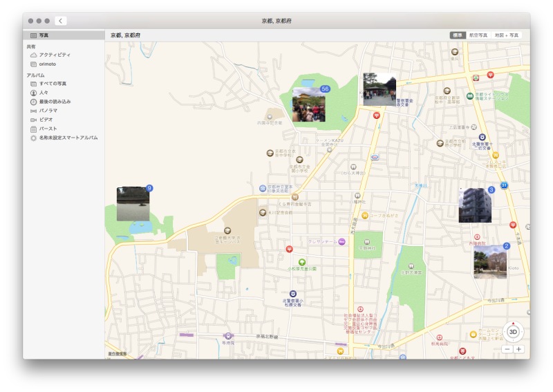This screenshot has height=392, width=553.
Task: Click the 共有 sidebar section header
Action: (31, 46)
